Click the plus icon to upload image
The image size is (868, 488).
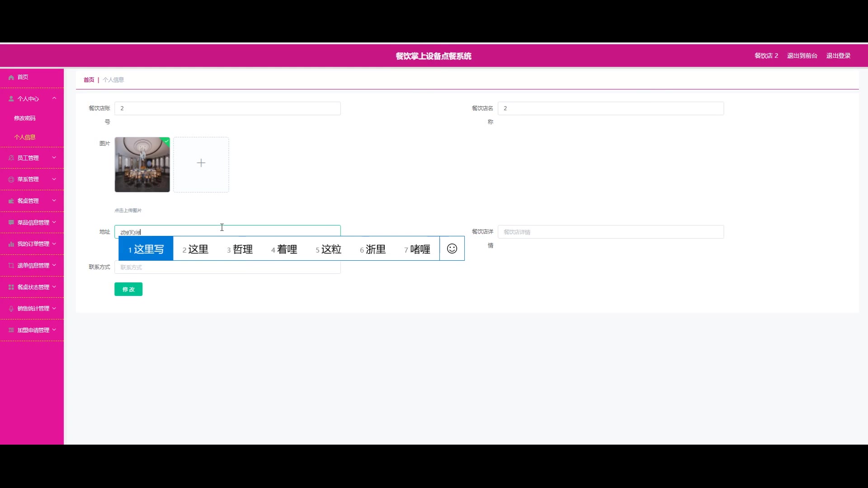[201, 163]
